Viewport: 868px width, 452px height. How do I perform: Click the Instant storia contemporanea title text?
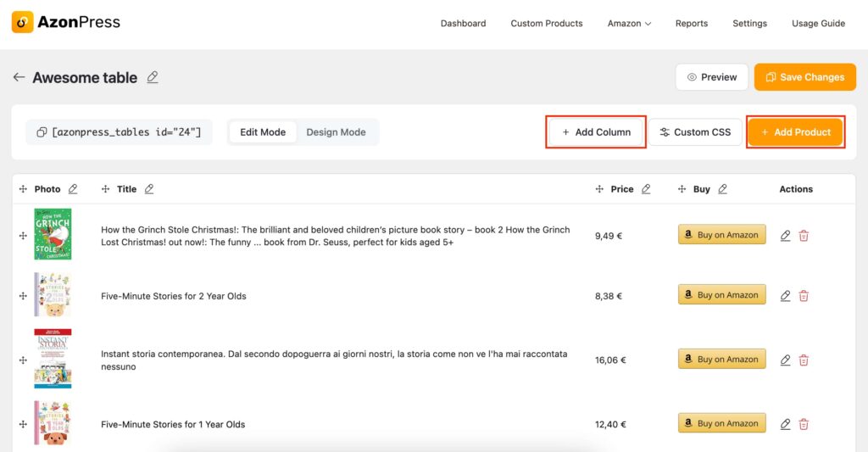tap(334, 360)
